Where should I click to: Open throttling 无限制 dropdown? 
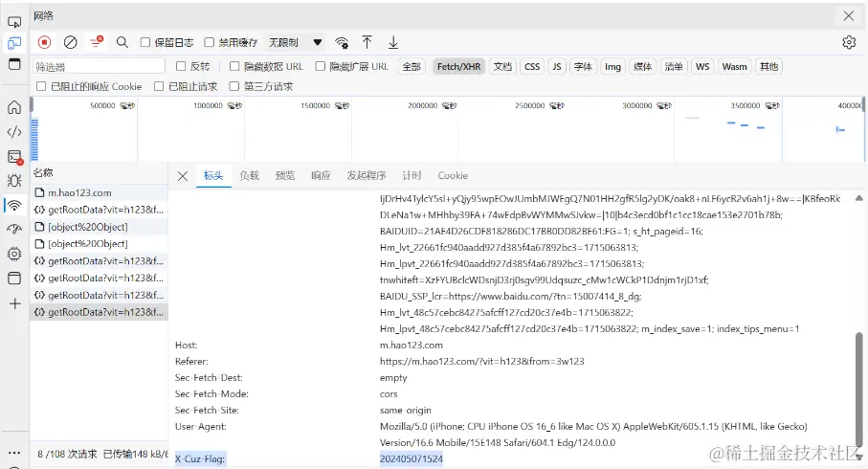tap(295, 43)
